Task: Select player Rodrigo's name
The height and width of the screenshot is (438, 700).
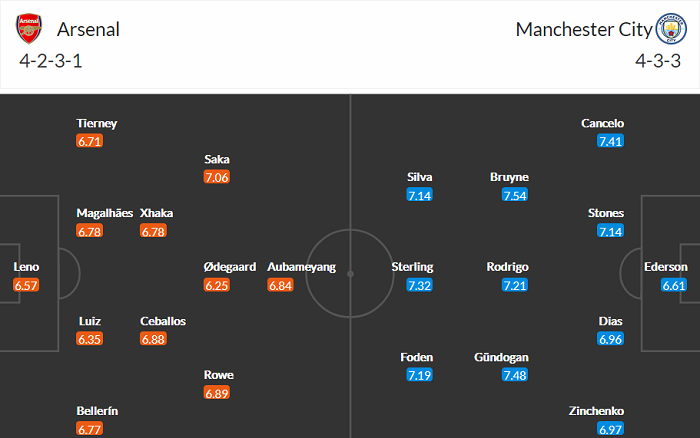Action: pyautogui.click(x=507, y=267)
